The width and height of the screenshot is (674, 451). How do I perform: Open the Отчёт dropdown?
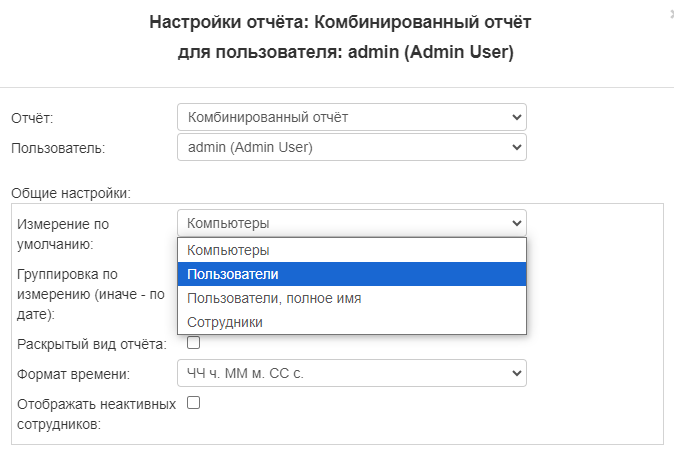[351, 117]
